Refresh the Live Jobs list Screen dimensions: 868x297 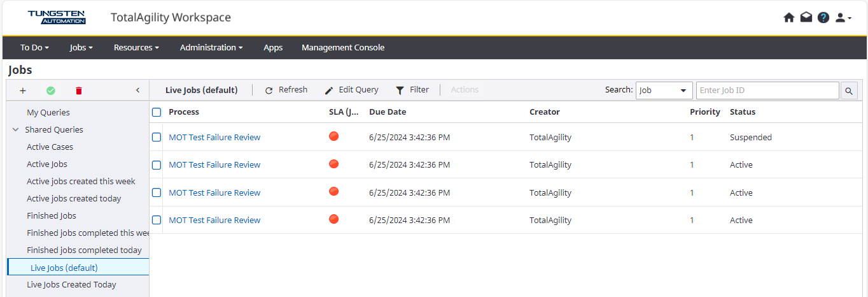[x=286, y=90]
